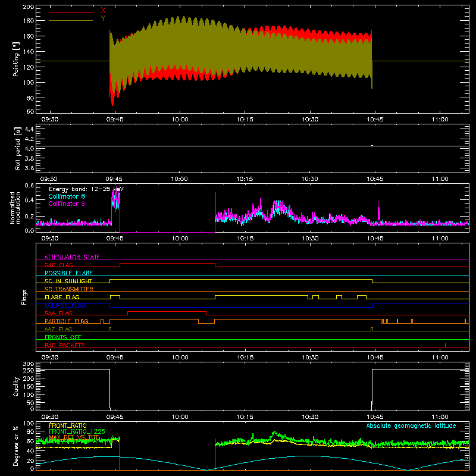The height and width of the screenshot is (476, 476).
Task: Click the SC_IN_SUNLIGHT label
Action: click(68, 281)
